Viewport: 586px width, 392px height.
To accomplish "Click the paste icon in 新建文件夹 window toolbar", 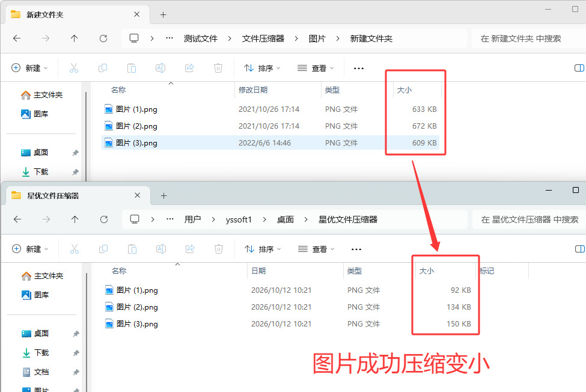I will 132,68.
